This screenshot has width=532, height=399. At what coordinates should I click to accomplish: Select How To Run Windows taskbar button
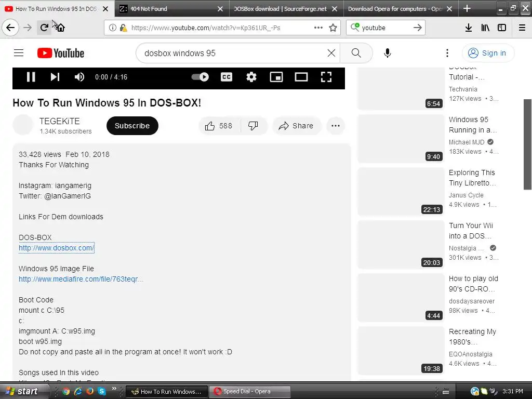[167, 392]
